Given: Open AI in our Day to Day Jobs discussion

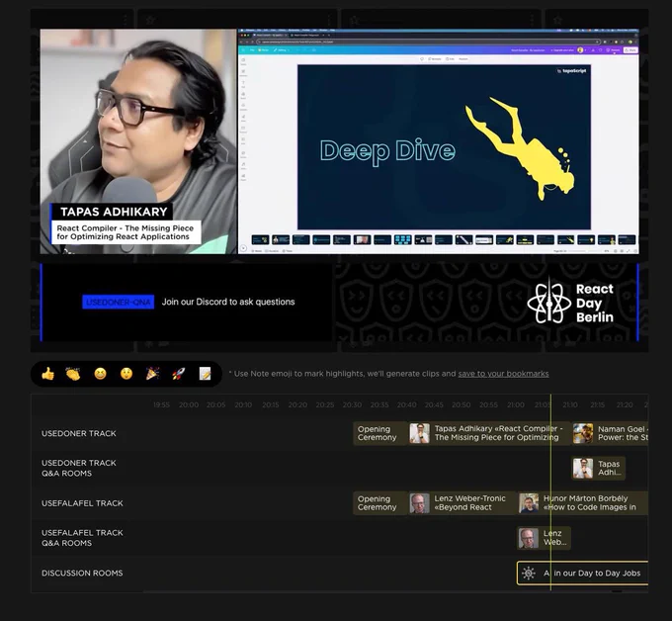Looking at the screenshot, I should point(582,573).
